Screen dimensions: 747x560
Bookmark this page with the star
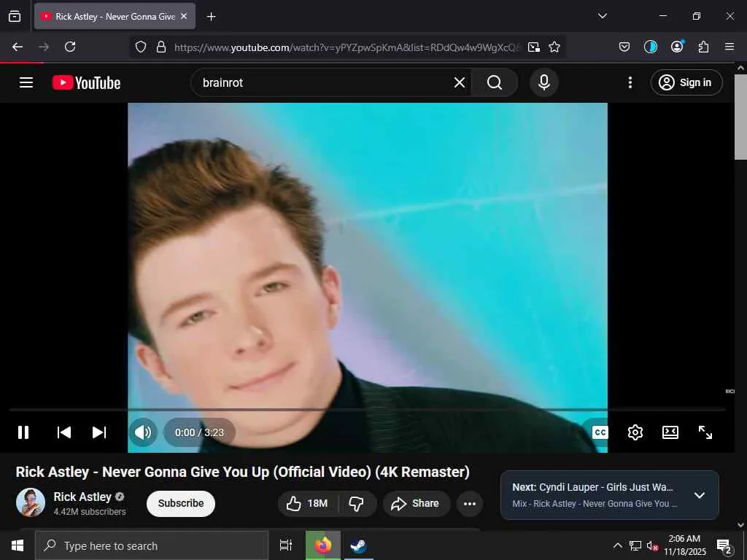554,47
